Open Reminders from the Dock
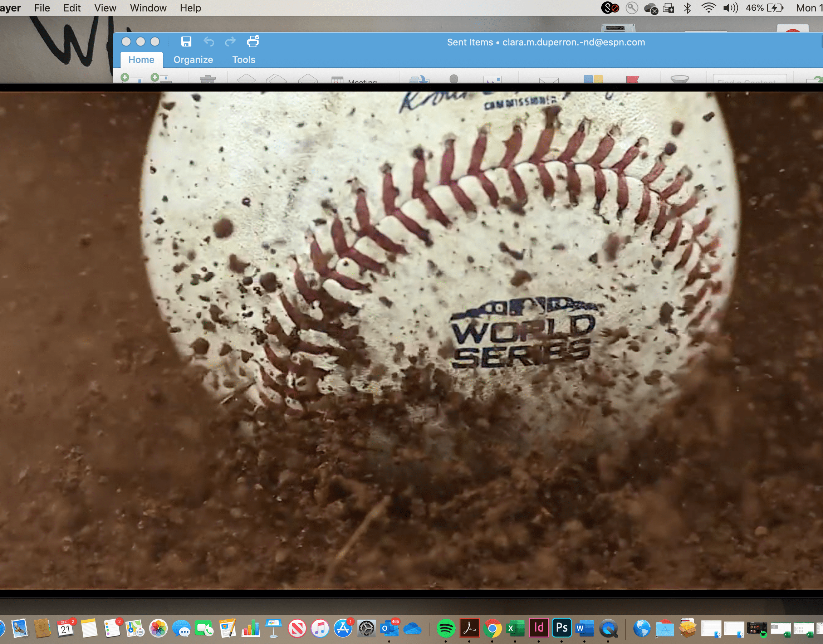 [112, 629]
